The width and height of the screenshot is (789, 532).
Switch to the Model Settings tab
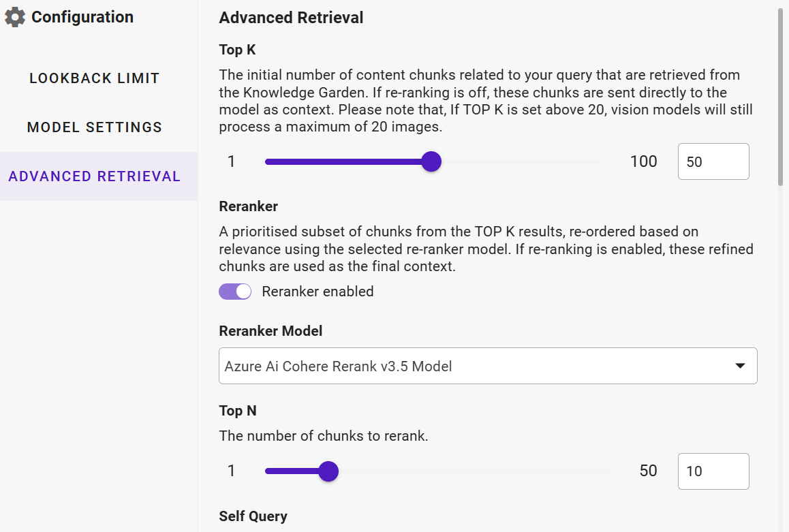click(x=95, y=127)
